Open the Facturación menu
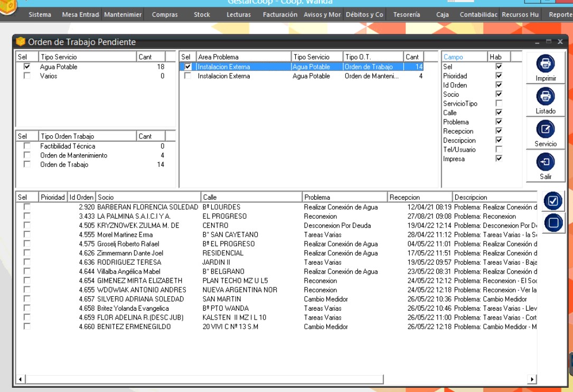Screen dimensions: 573x392 [x=280, y=15]
